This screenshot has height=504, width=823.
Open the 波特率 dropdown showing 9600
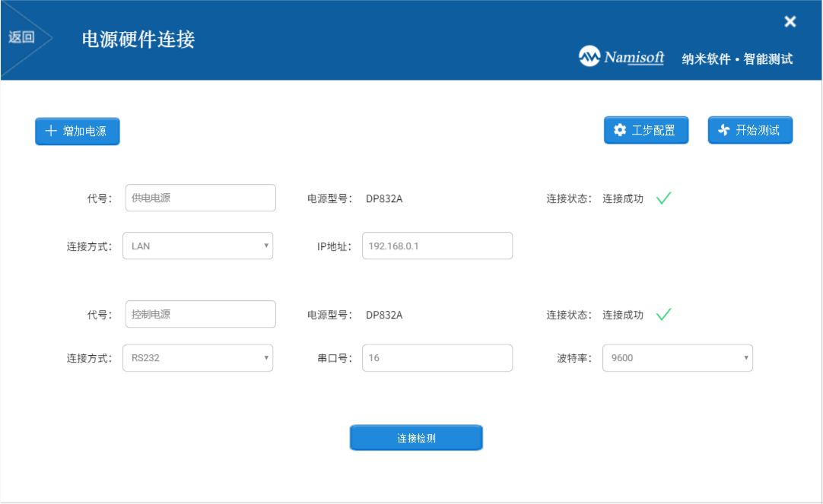coord(678,358)
